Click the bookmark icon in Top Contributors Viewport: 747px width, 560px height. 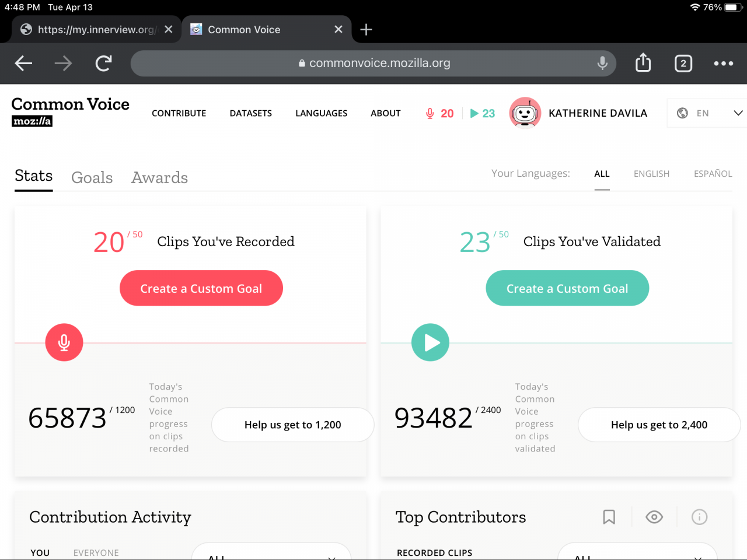coord(609,517)
